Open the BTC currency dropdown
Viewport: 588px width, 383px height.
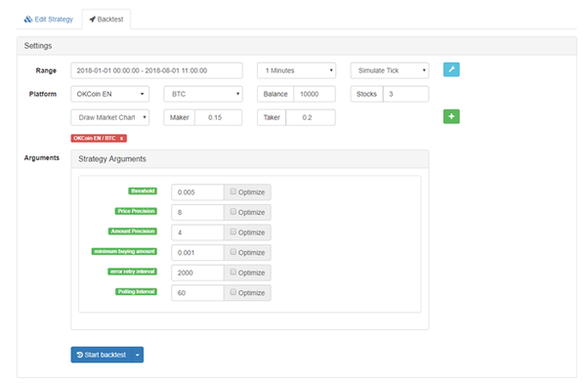click(203, 94)
